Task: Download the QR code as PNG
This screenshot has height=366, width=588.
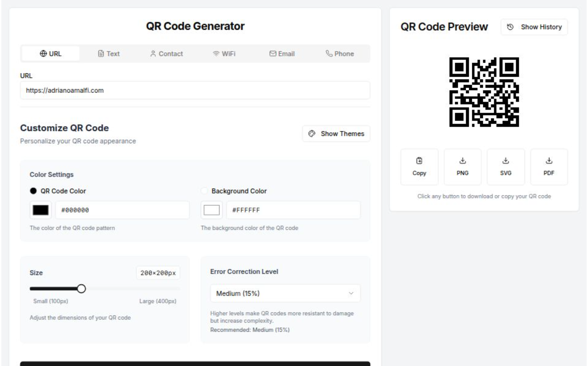Action: coord(463,167)
